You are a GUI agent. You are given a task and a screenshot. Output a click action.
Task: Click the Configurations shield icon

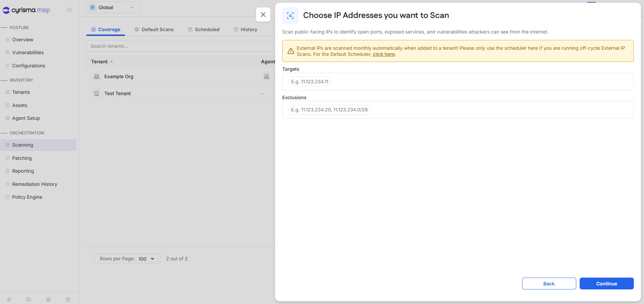tap(7, 66)
